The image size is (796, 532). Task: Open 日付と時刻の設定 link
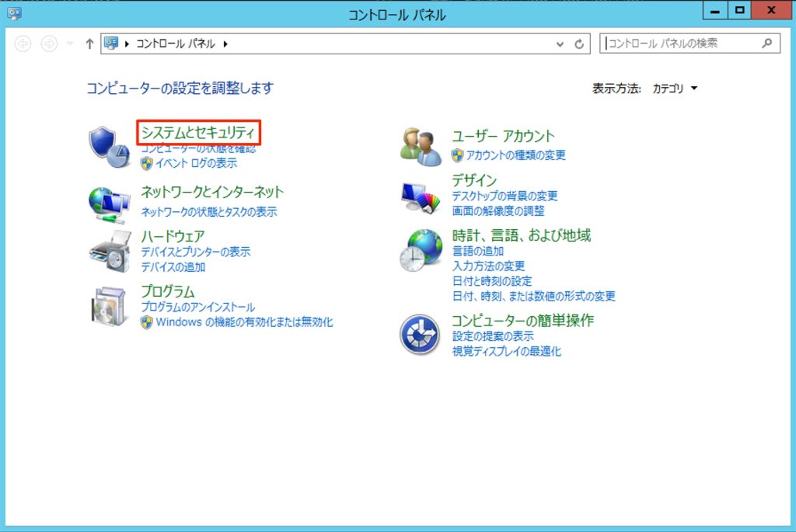pyautogui.click(x=492, y=281)
